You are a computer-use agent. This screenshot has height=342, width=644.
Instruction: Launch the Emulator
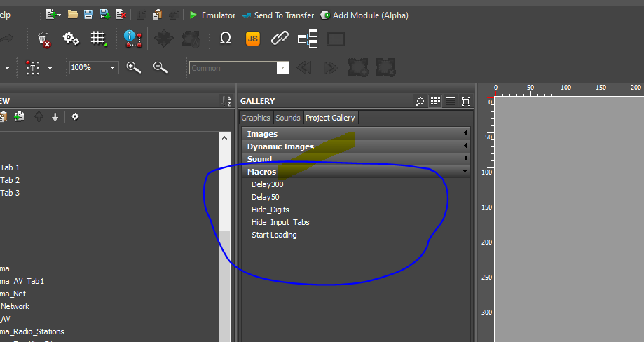(x=212, y=15)
